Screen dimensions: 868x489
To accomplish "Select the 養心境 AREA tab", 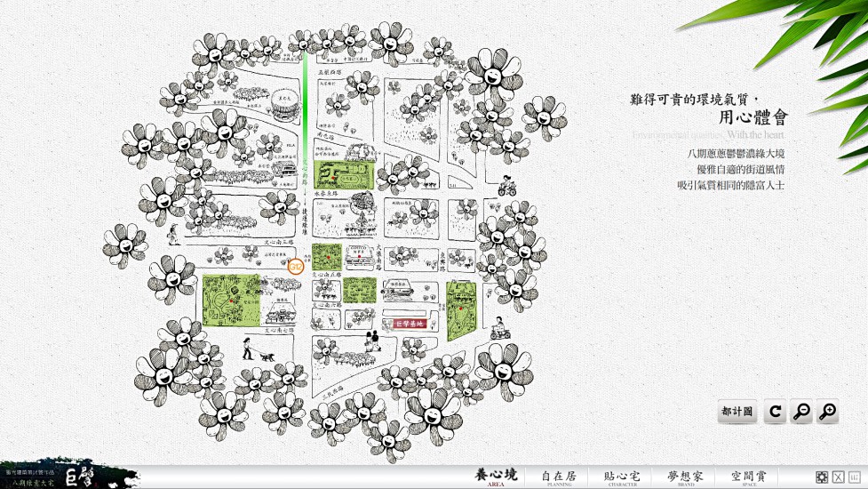I will (x=496, y=477).
